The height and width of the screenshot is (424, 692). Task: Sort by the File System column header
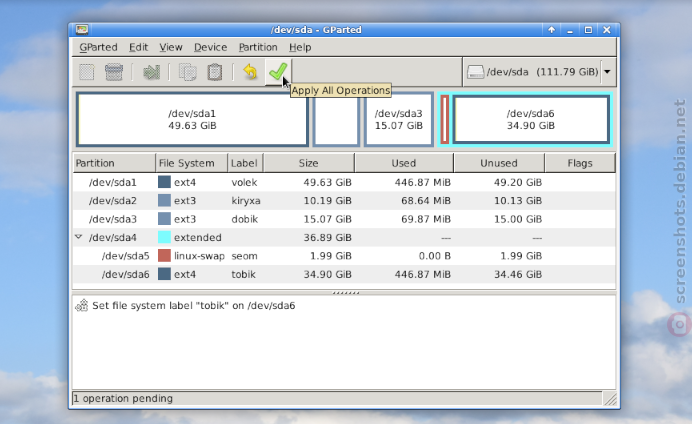pyautogui.click(x=192, y=163)
